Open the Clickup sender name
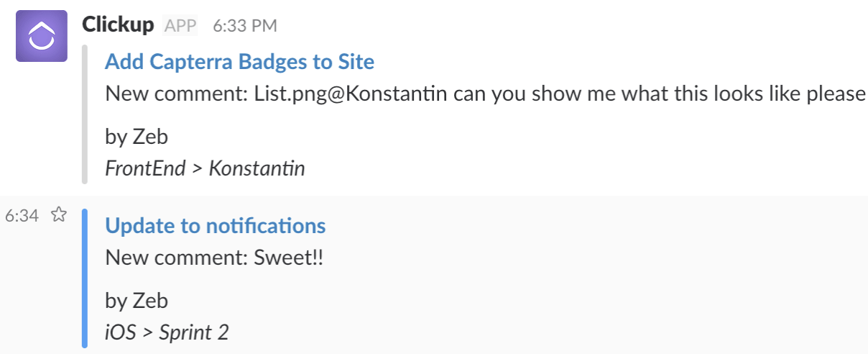Viewport: 868px width, 354px height. (x=118, y=25)
